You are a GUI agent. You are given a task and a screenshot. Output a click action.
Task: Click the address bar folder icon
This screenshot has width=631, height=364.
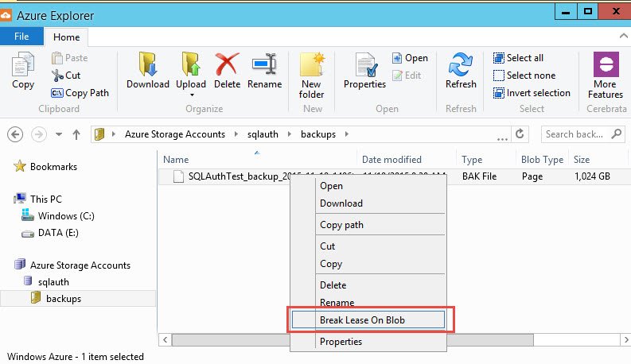99,134
